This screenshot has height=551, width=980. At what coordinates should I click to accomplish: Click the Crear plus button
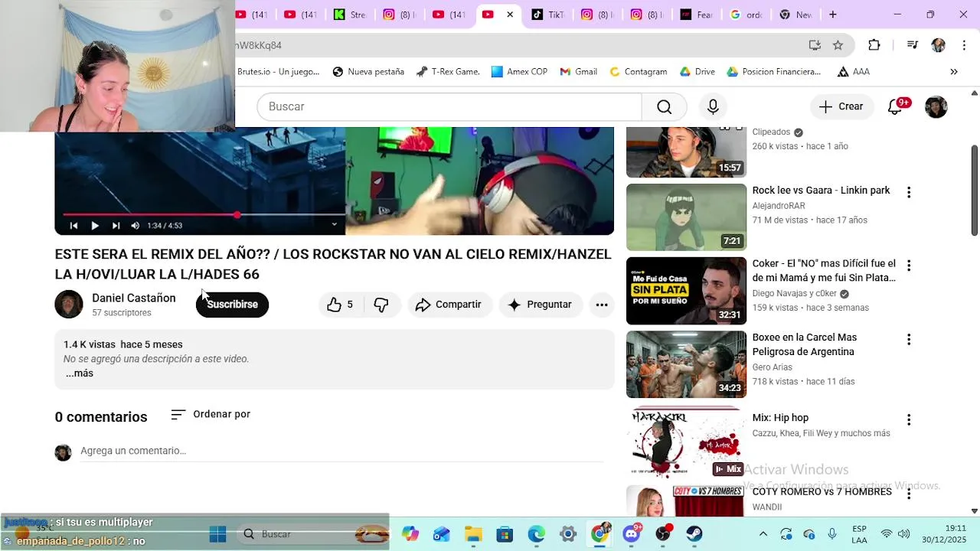coord(841,107)
